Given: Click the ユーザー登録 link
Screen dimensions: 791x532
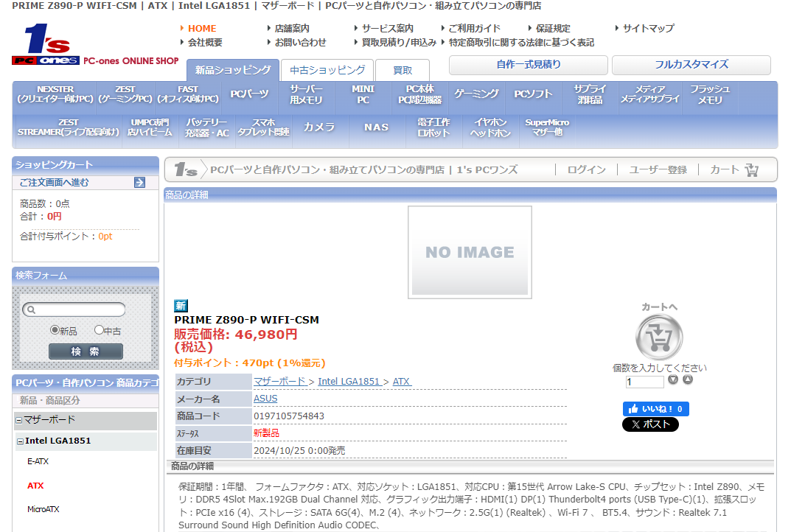Looking at the screenshot, I should point(658,170).
